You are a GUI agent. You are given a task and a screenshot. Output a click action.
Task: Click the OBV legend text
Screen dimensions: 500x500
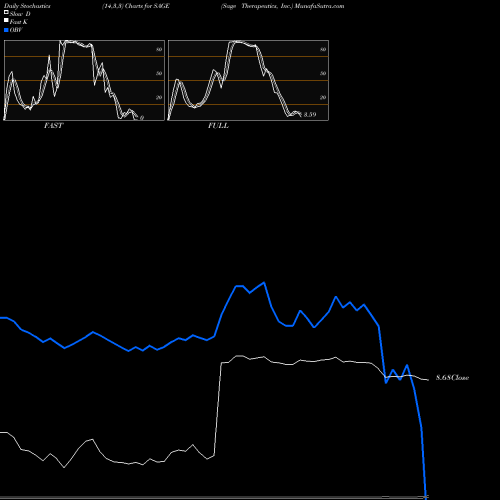pos(16,30)
